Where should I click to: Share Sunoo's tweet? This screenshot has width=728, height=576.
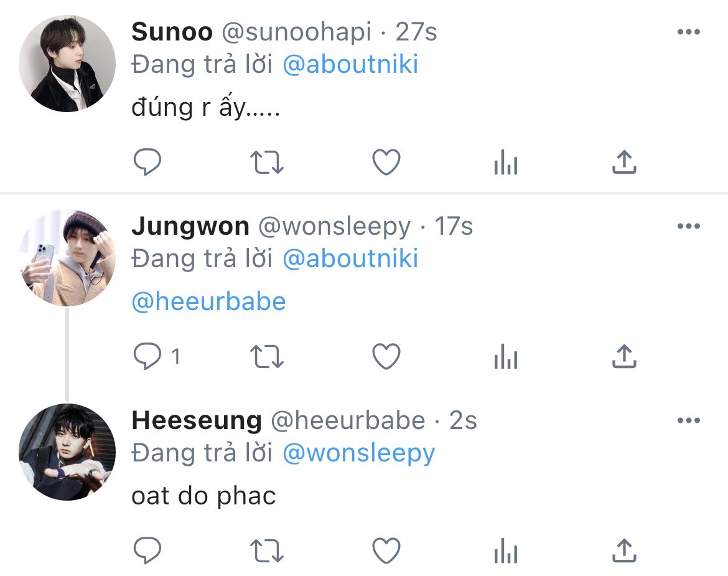pos(624,162)
